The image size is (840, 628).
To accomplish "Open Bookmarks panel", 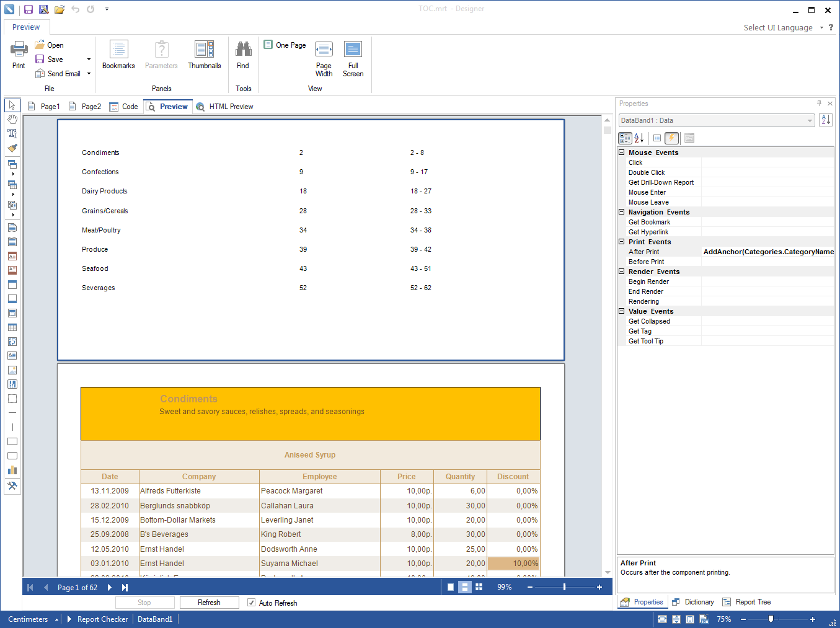I will coord(118,55).
